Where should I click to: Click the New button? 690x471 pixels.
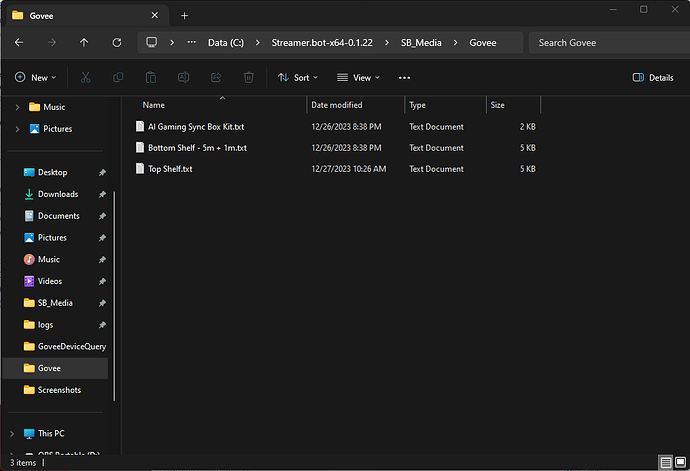tap(35, 77)
